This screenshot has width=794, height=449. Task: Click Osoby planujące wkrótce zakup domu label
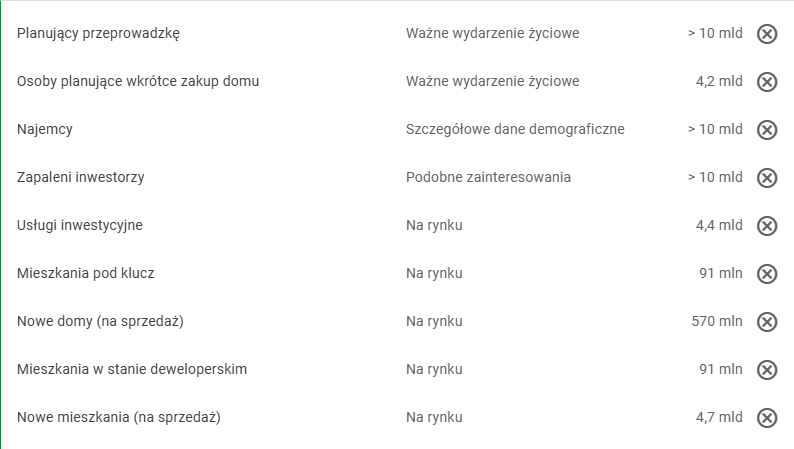138,81
